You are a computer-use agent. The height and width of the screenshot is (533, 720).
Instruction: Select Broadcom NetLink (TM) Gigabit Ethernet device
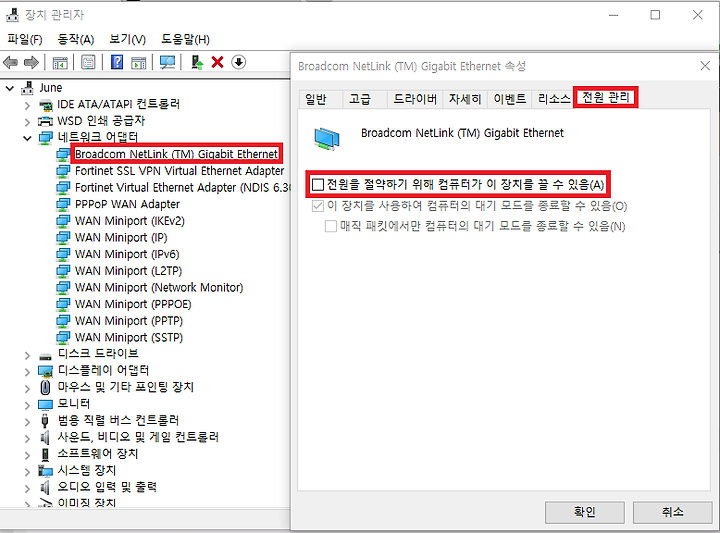(x=176, y=154)
